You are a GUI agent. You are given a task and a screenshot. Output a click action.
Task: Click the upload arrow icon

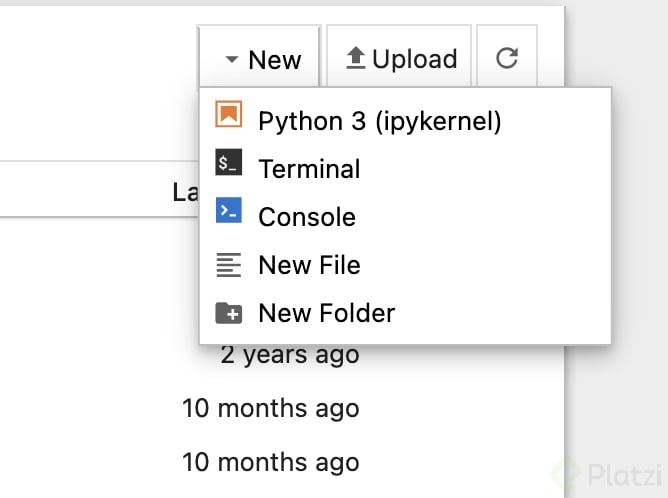[x=355, y=58]
